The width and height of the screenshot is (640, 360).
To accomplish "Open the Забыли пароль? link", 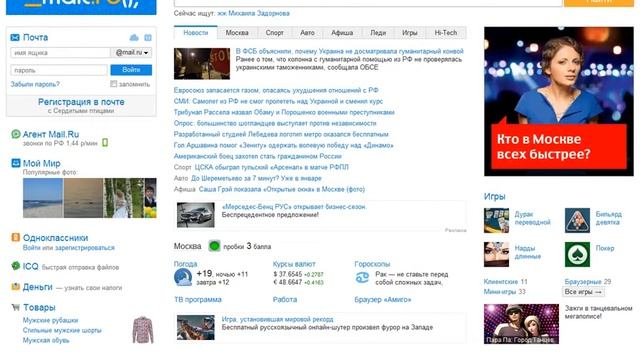I will click(35, 84).
